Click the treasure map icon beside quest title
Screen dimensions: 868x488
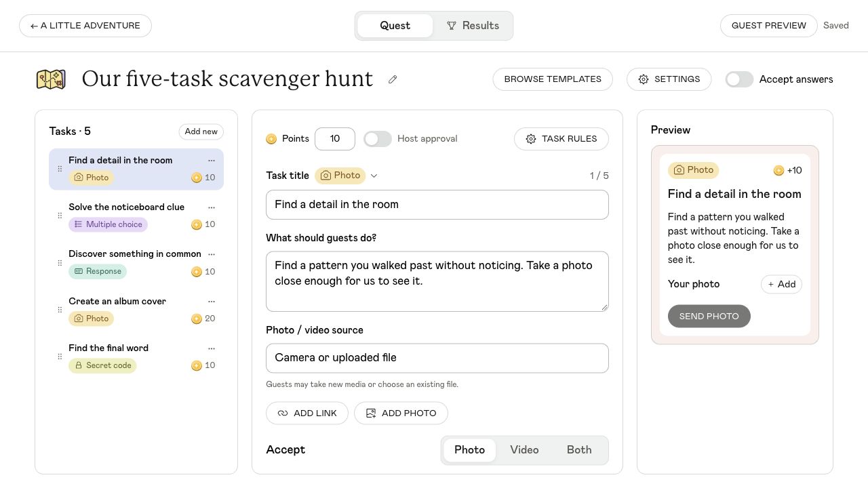51,79
